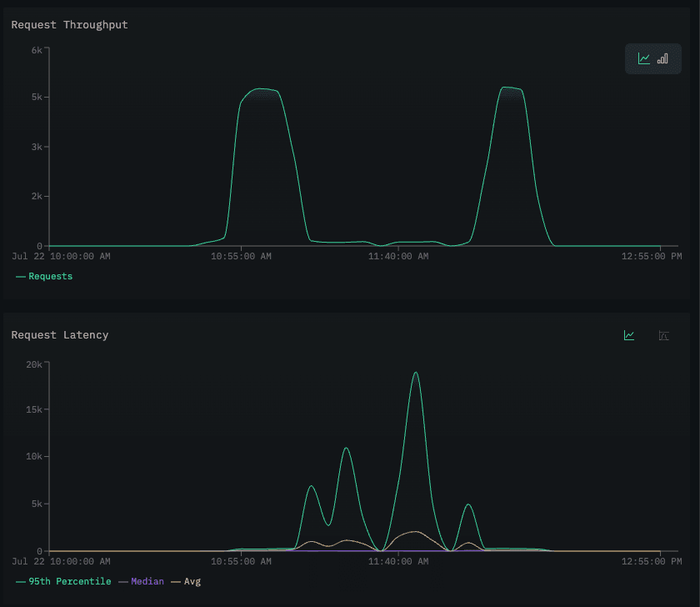Image resolution: width=700 pixels, height=607 pixels.
Task: Click the tallest 95th percentile latency peak
Action: 416,372
